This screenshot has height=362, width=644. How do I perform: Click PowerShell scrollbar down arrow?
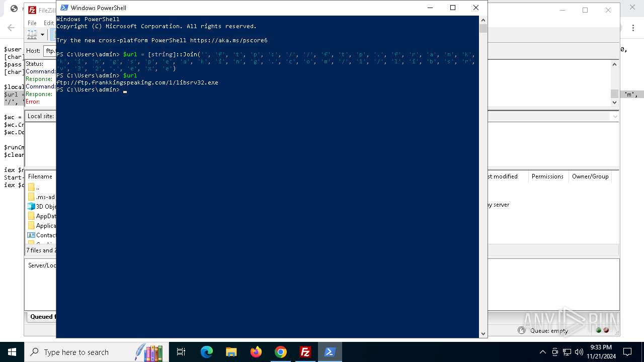(x=483, y=333)
